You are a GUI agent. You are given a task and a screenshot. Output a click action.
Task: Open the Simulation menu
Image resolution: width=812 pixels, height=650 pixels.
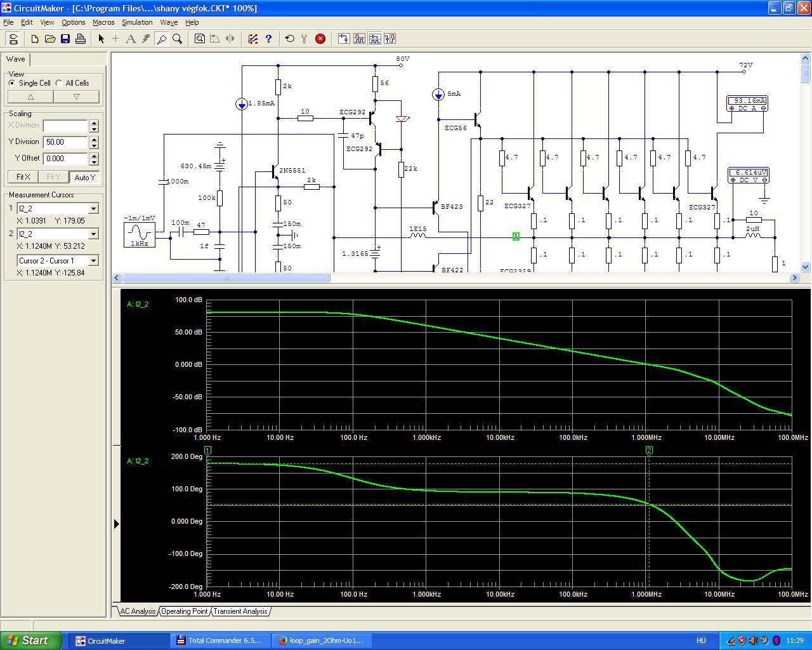[x=137, y=22]
